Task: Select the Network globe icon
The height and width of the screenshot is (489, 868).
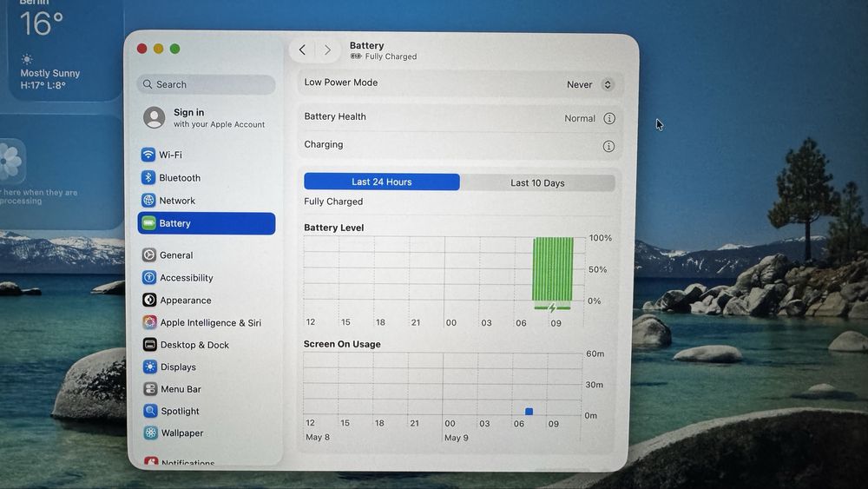Action: click(148, 200)
